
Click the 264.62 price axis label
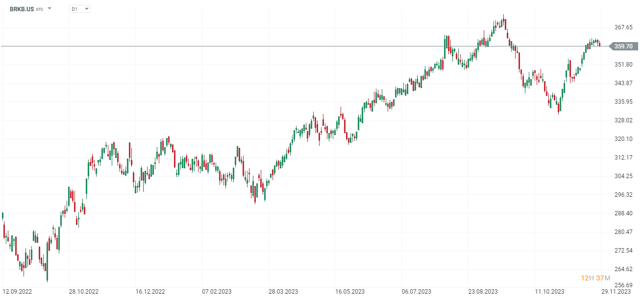[623, 269]
